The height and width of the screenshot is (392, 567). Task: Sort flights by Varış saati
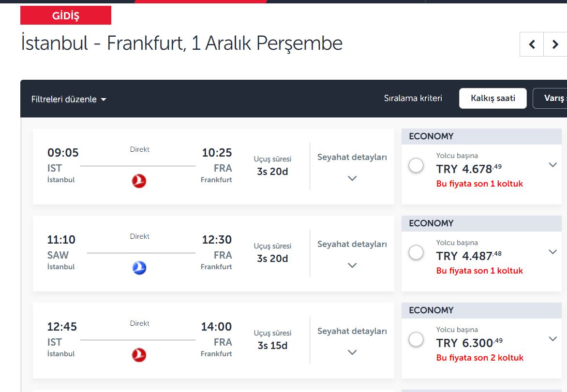[550, 98]
